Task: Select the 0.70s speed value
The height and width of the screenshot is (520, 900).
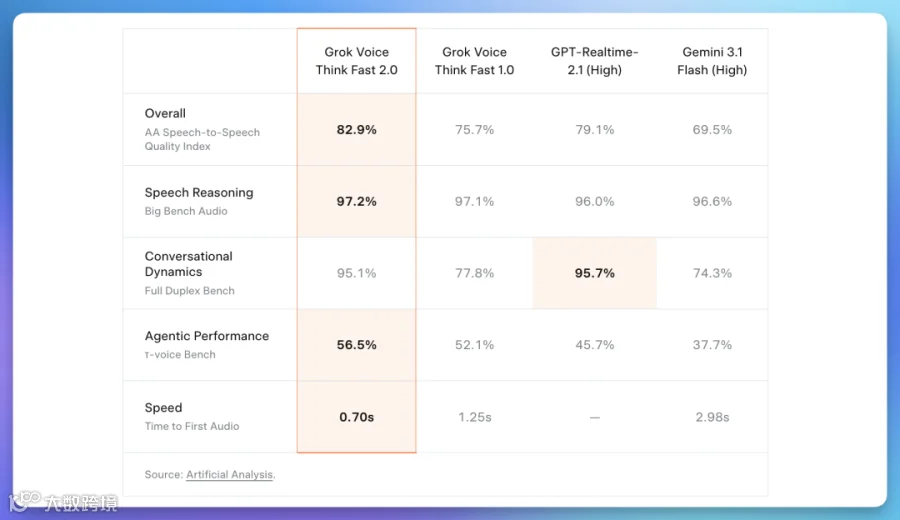Action: pos(356,417)
